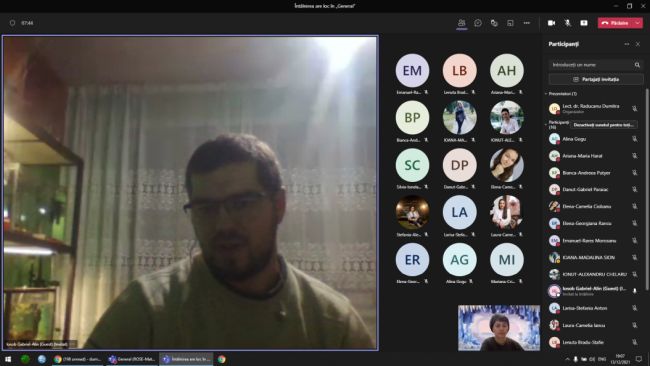Click the shield icon beside the meeting timer
The height and width of the screenshot is (366, 650).
pyautogui.click(x=12, y=23)
